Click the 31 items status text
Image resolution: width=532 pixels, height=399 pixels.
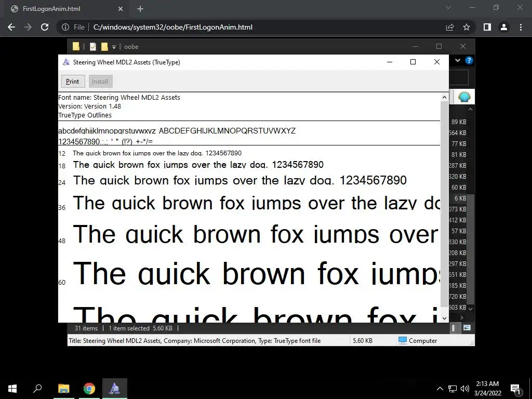pyautogui.click(x=86, y=328)
